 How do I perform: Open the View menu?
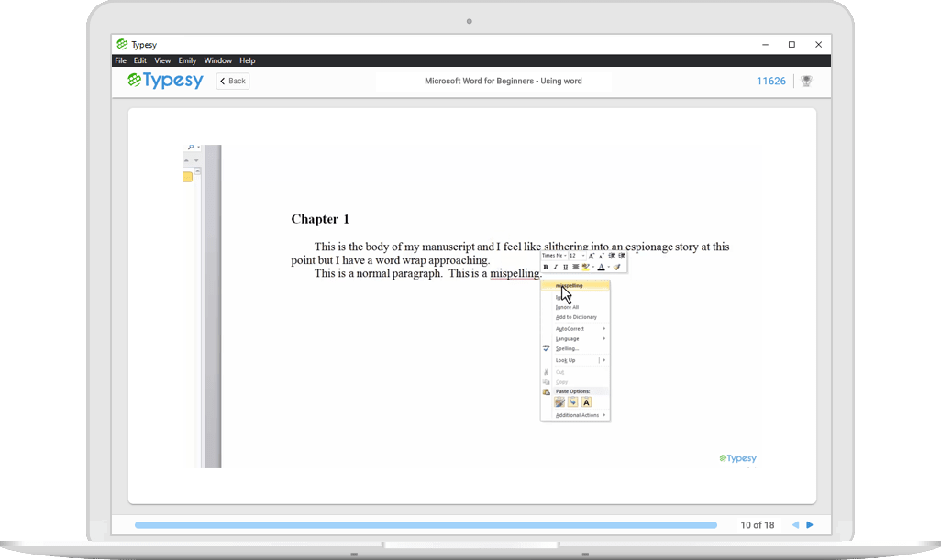pyautogui.click(x=162, y=60)
